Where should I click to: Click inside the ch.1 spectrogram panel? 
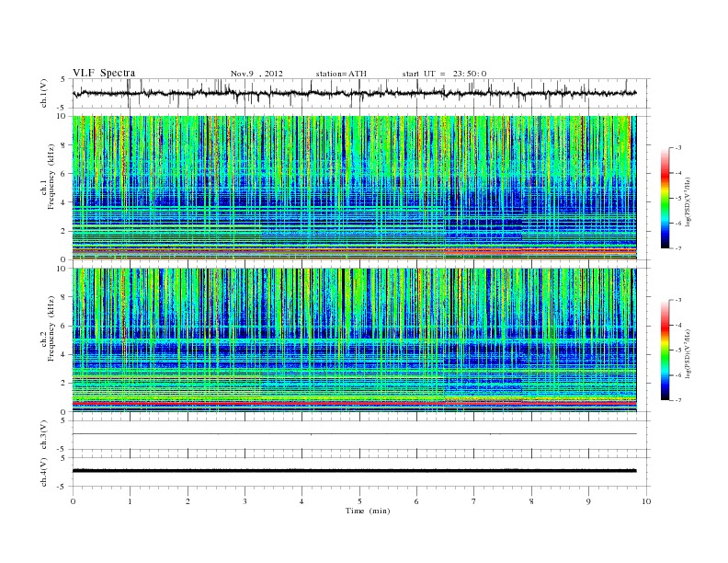[354, 188]
